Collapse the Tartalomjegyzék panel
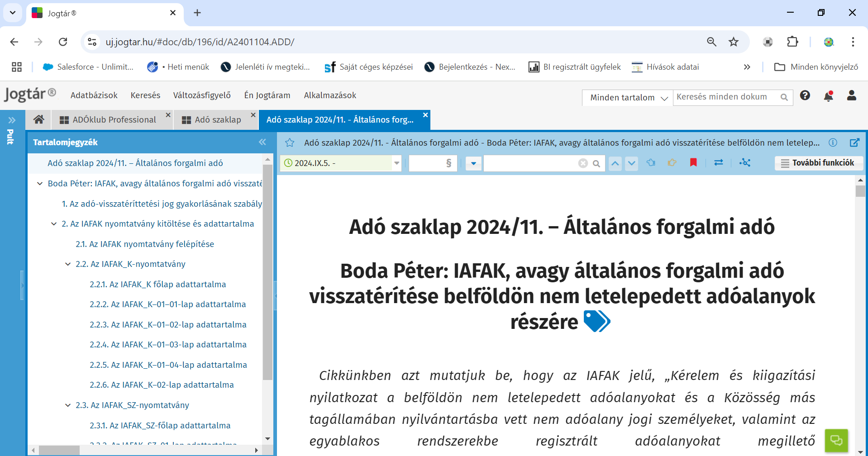Screen dimensions: 868x456 tap(262, 142)
